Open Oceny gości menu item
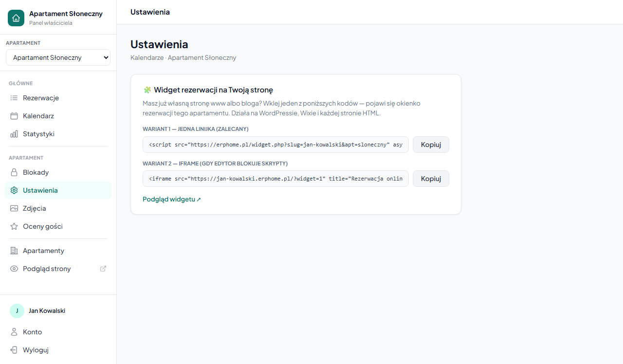Screen dimensions: 623x364 coord(58,226)
